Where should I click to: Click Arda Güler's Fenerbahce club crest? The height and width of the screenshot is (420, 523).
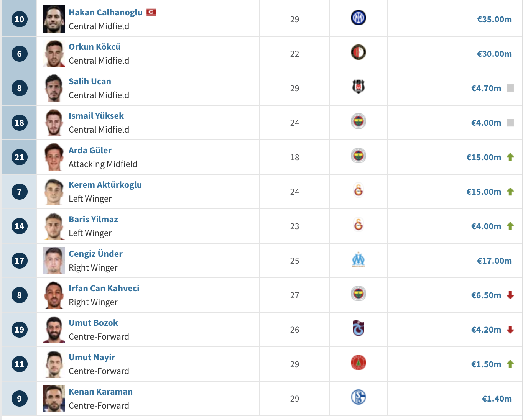tap(359, 156)
